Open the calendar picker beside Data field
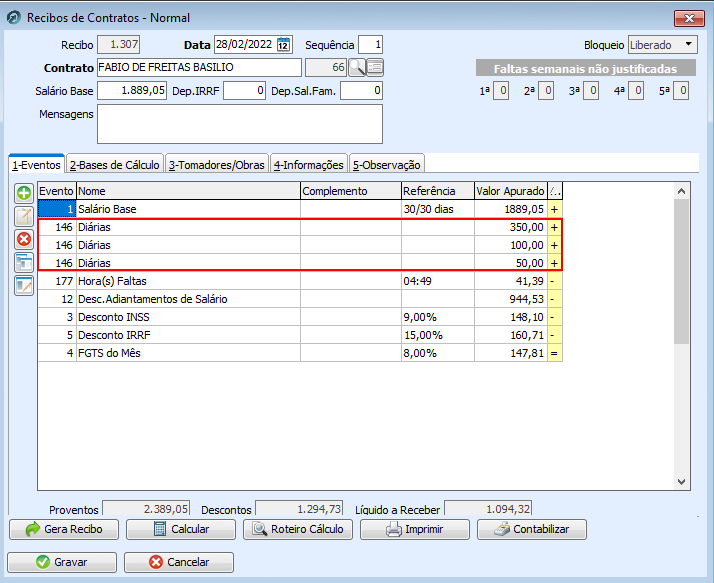714x583 pixels. [x=283, y=45]
